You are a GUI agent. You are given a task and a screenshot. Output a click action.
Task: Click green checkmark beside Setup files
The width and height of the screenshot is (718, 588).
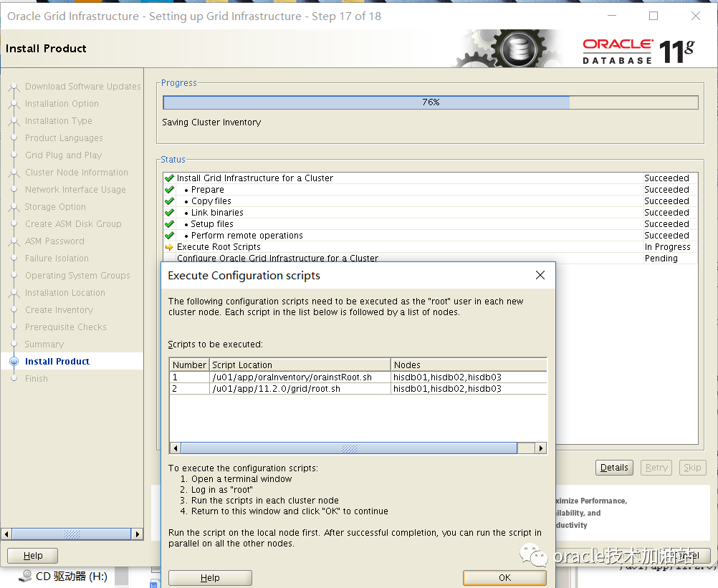coord(169,223)
